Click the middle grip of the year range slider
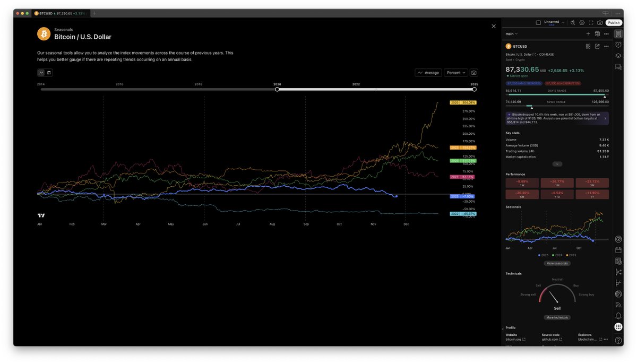This screenshot has height=364, width=637. tap(376, 89)
